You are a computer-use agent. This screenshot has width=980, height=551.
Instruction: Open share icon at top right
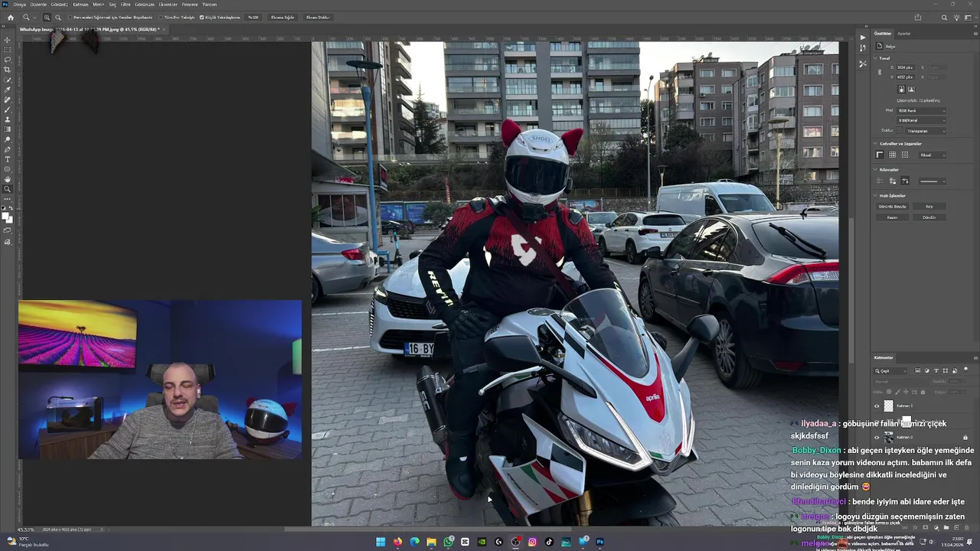pyautogui.click(x=918, y=17)
